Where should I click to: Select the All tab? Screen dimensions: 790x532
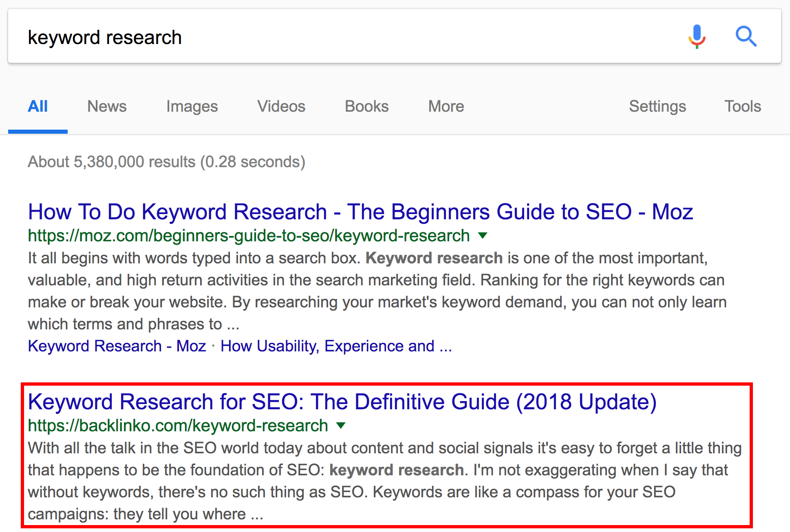coord(38,106)
